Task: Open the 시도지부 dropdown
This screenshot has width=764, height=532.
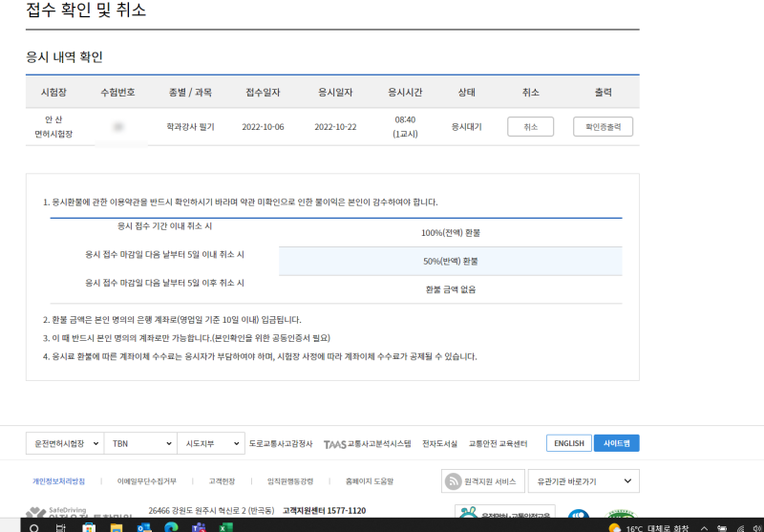Action: click(211, 443)
